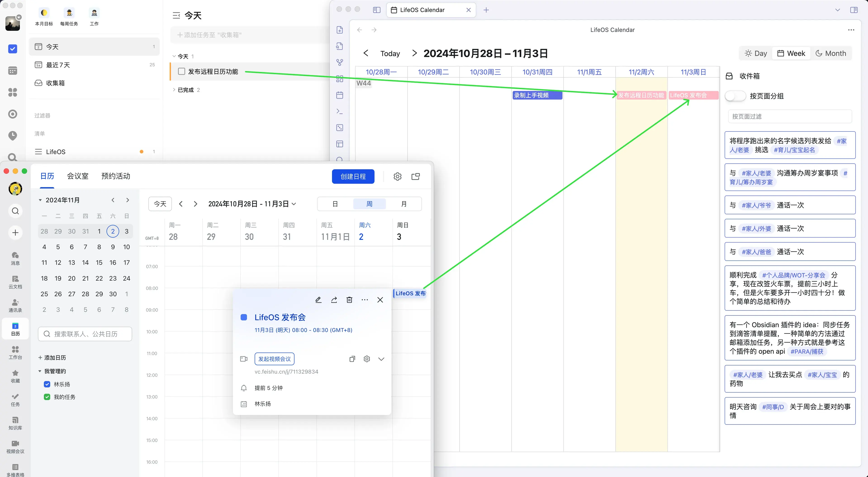
Task: Open 视频会议 in Feishu sidebar
Action: [15, 447]
